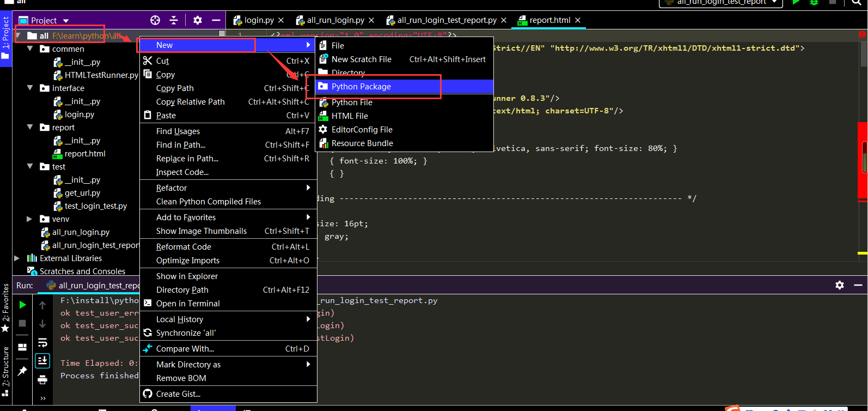Select New Scratch File option
This screenshot has width=868, height=411.
pos(404,59)
